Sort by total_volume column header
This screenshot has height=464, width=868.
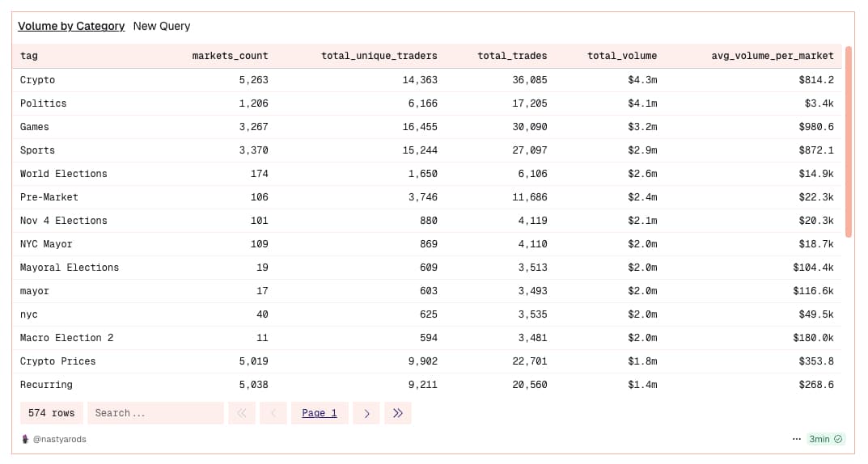(622, 56)
